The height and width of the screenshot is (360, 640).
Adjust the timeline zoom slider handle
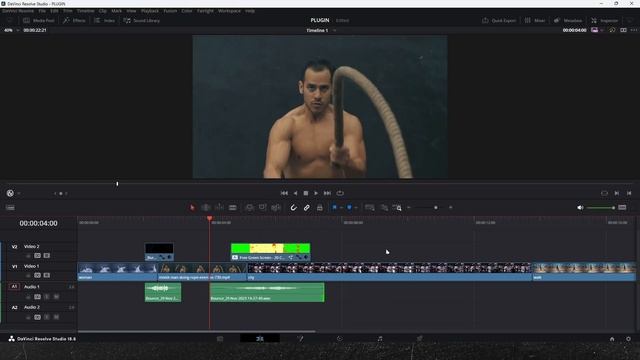coord(436,208)
